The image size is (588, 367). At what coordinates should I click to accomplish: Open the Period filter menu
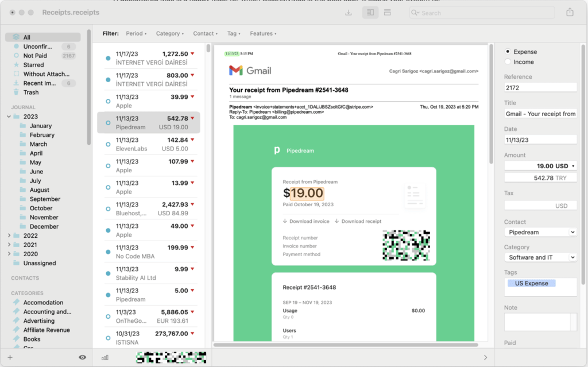pos(136,34)
